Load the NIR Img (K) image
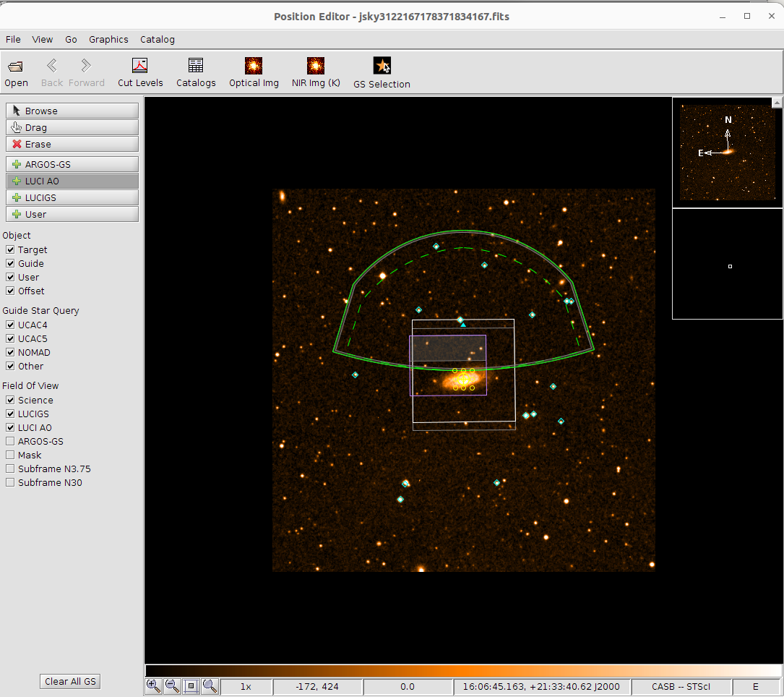Viewport: 784px width, 697px height. (316, 73)
